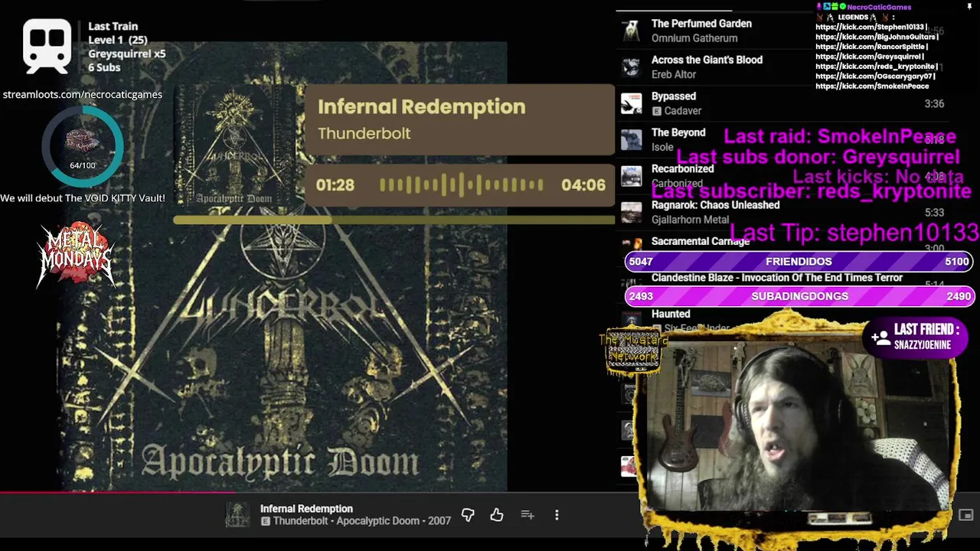Click the FRIENDIDOS goal progress bar

[x=799, y=262]
